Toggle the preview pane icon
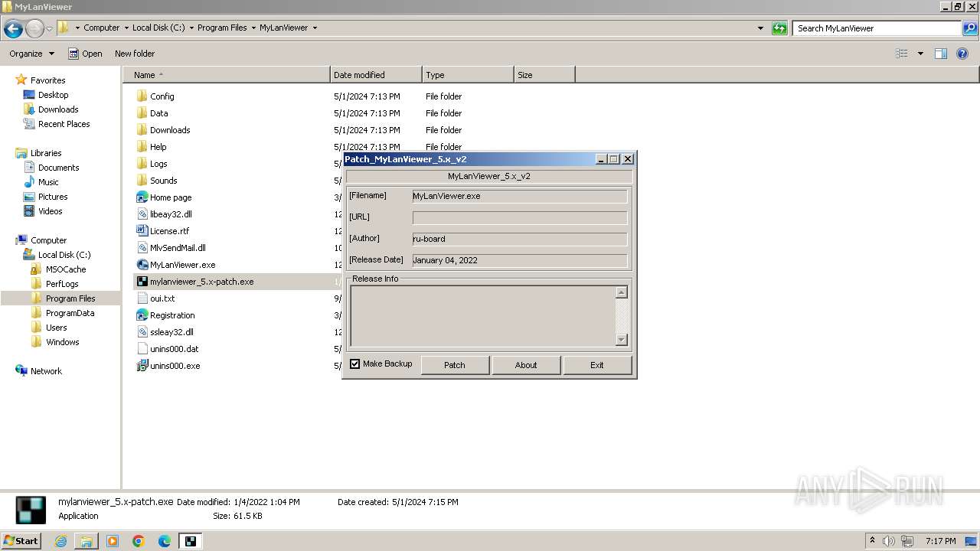The width and height of the screenshot is (980, 551). (x=941, y=54)
